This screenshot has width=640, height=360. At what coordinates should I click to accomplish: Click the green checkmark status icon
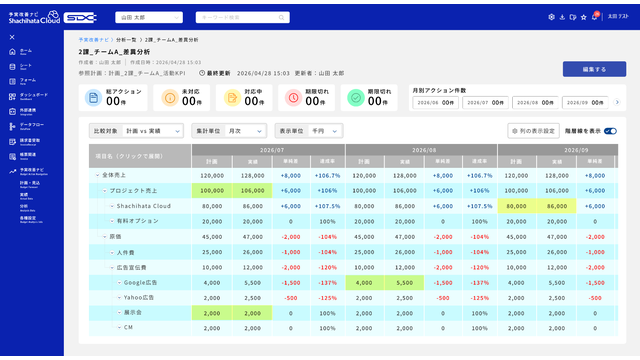356,98
